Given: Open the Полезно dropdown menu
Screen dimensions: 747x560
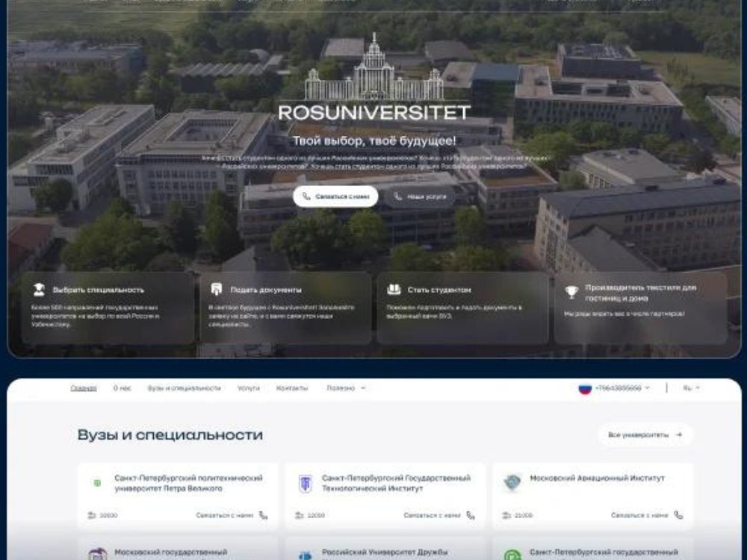Looking at the screenshot, I should tap(346, 388).
